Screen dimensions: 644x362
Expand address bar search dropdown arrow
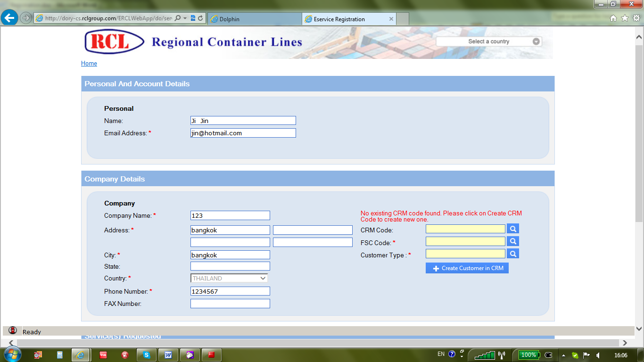(x=185, y=18)
